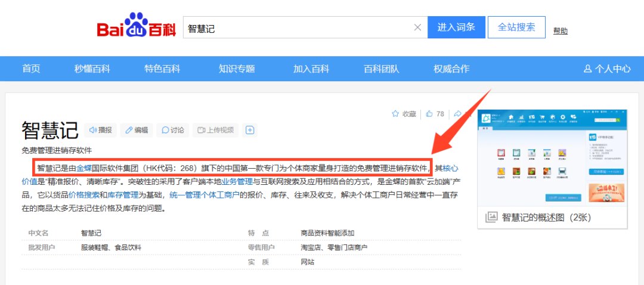Click 服装鞋帽、食品饮料 value text
644x285 pixels.
tap(112, 247)
